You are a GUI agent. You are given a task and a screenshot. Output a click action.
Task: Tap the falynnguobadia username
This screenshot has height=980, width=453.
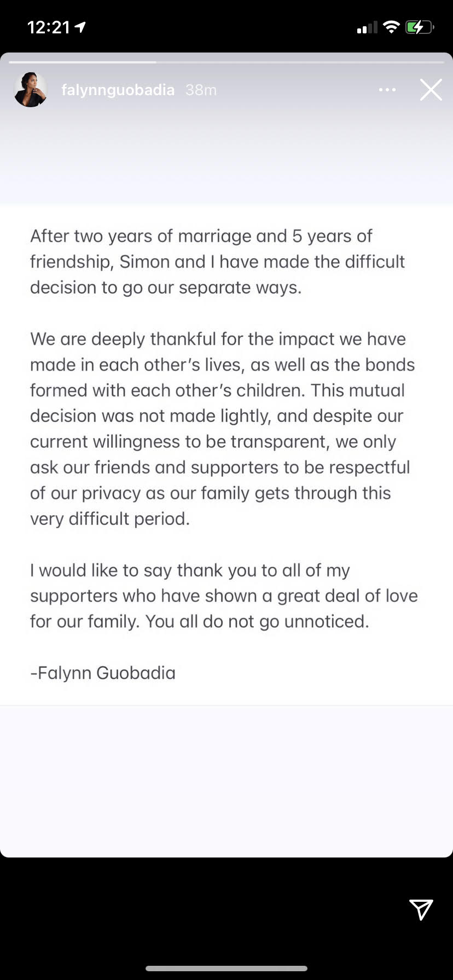[x=118, y=90]
